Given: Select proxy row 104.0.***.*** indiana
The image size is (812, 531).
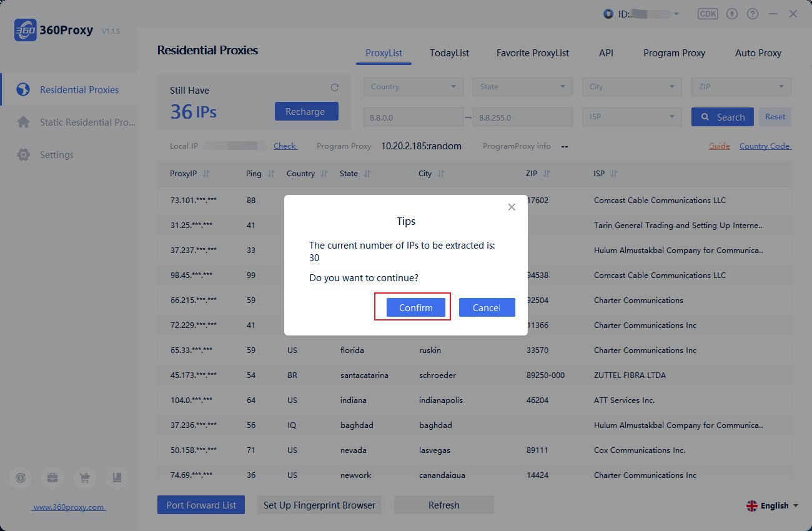Looking at the screenshot, I should (474, 400).
